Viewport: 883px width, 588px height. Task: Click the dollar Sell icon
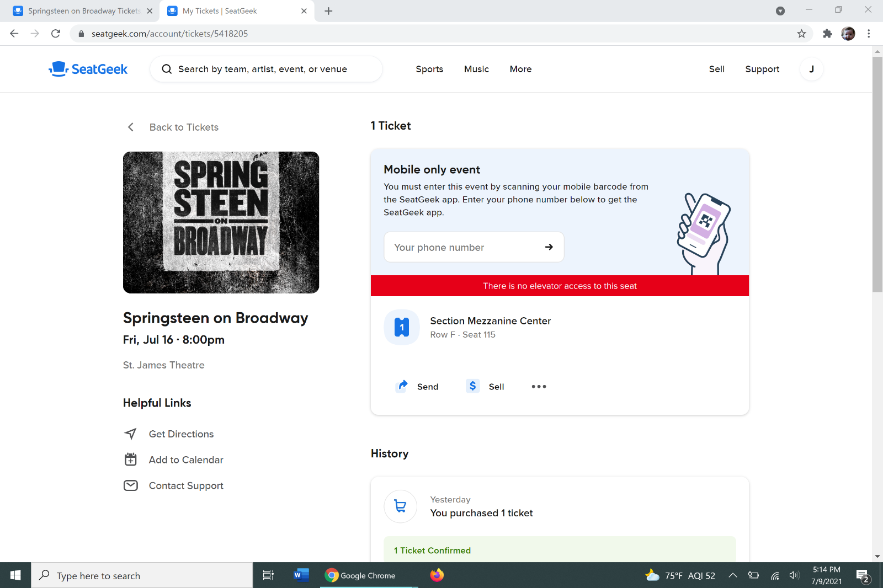pos(473,386)
